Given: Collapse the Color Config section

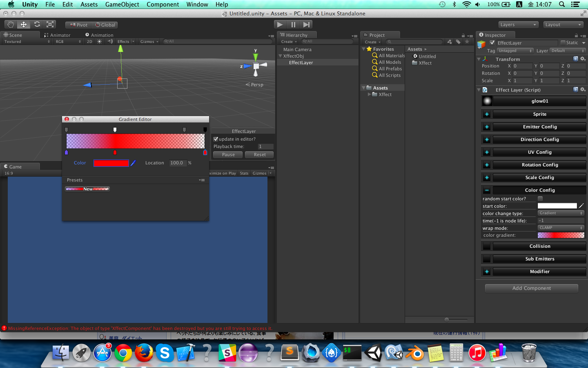Looking at the screenshot, I should click(x=487, y=190).
